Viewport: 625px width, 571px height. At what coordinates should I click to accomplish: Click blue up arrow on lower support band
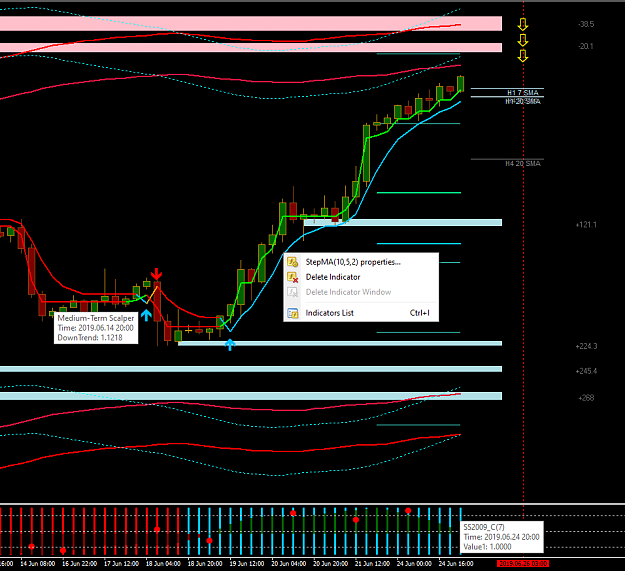click(230, 344)
